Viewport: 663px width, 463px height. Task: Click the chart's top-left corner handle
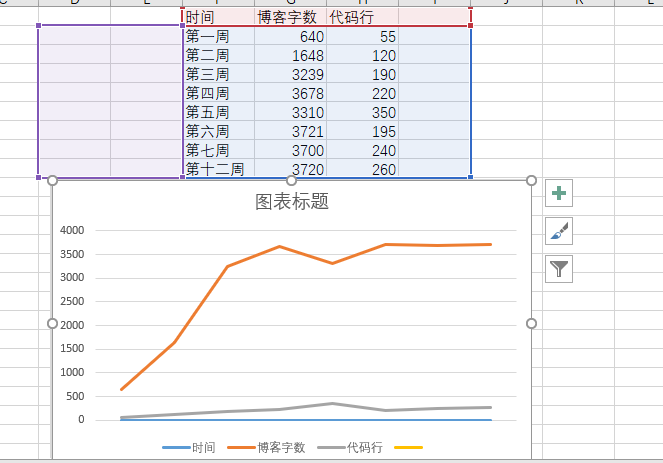tap(52, 181)
